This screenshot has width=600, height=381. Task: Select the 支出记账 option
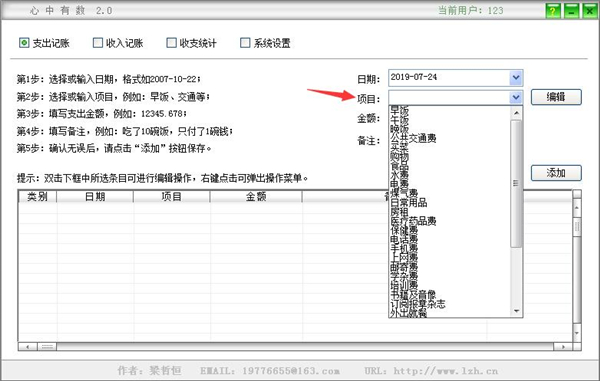[x=24, y=42]
